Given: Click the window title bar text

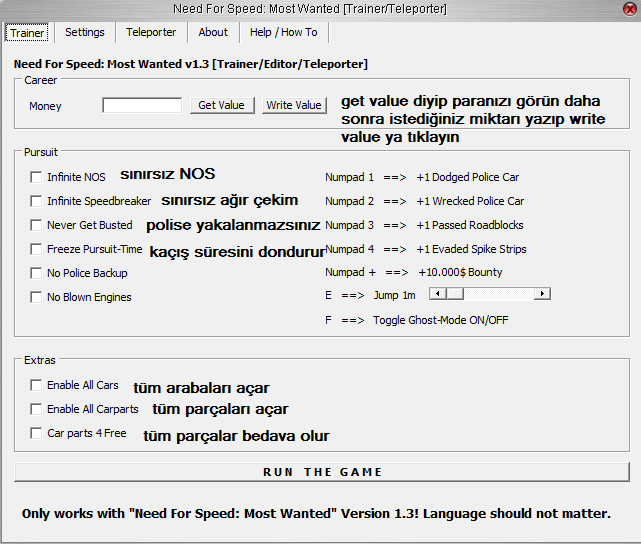Looking at the screenshot, I should pyautogui.click(x=310, y=9).
